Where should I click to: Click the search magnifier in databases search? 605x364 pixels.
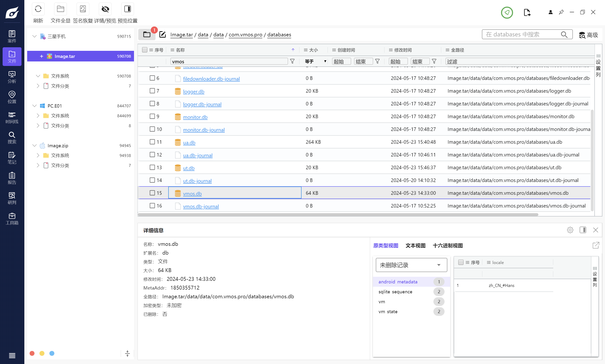[564, 35]
